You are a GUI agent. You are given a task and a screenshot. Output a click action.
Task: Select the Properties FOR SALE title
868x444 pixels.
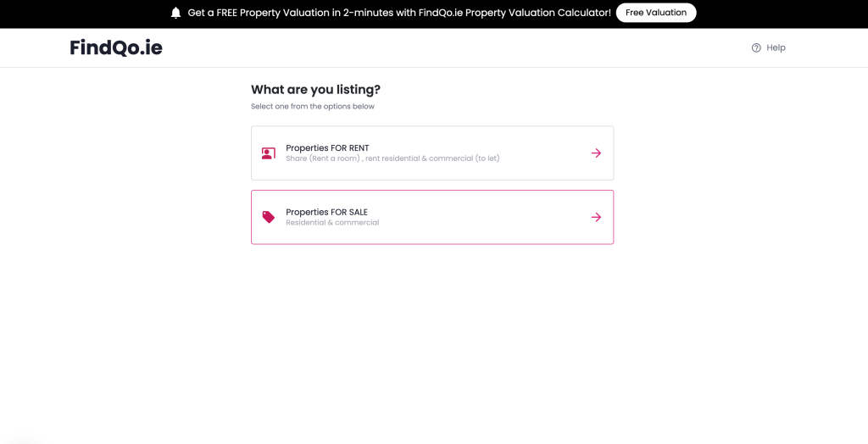pyautogui.click(x=326, y=212)
